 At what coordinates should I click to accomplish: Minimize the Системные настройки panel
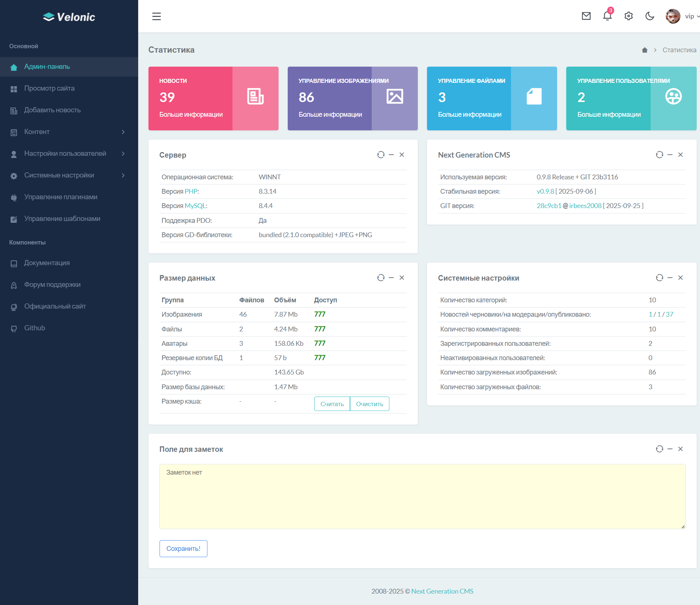670,278
